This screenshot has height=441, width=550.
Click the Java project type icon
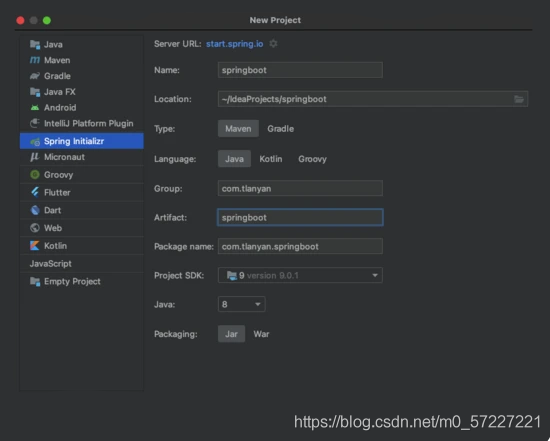click(x=35, y=44)
